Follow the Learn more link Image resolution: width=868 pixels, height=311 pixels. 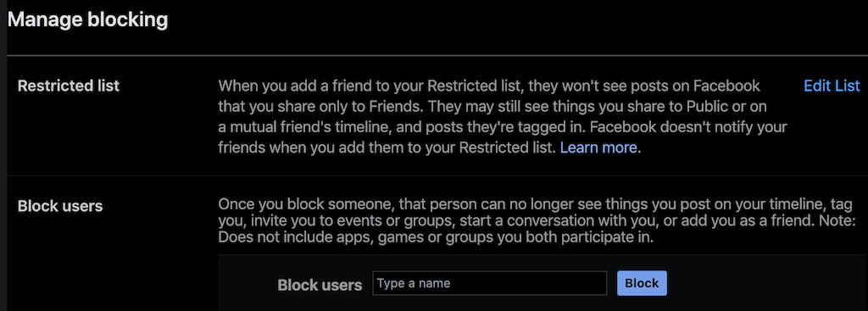point(598,147)
